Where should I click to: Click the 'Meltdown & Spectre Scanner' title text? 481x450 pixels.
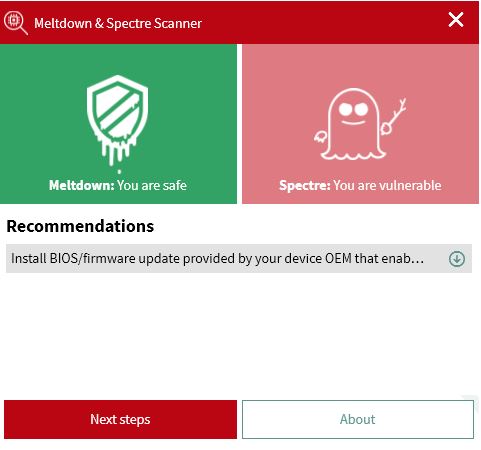pos(118,23)
